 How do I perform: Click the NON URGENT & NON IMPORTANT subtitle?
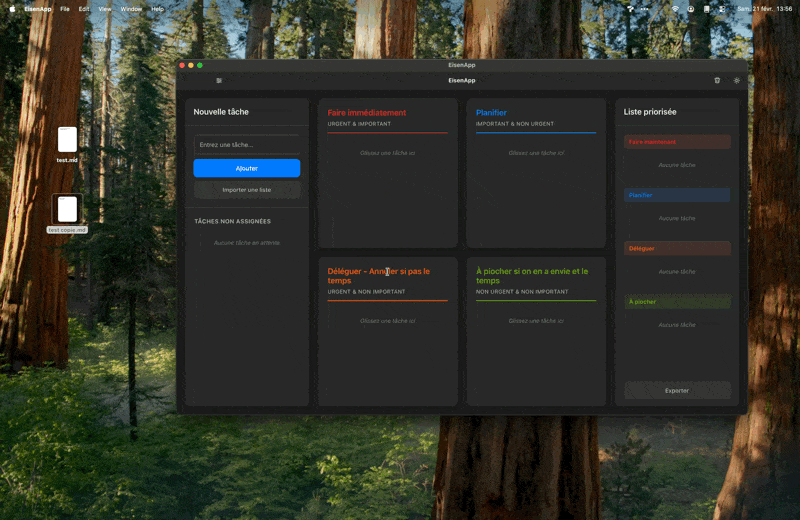tap(521, 292)
